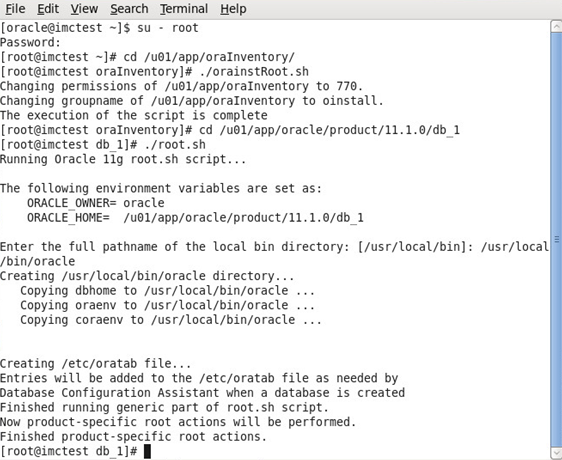Screen dimensions: 562x460
Task: Click the ORACLE_OWNER= oracle line
Action: pos(96,203)
